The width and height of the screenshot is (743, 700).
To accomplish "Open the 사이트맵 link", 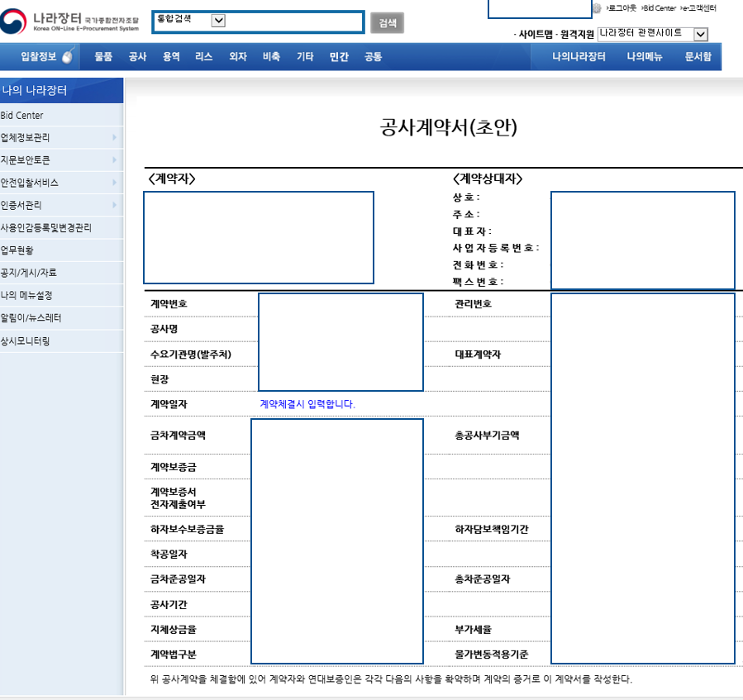I will coord(536,34).
